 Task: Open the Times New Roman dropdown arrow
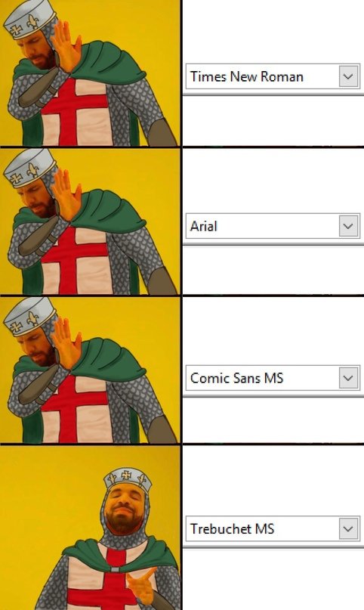[348, 76]
